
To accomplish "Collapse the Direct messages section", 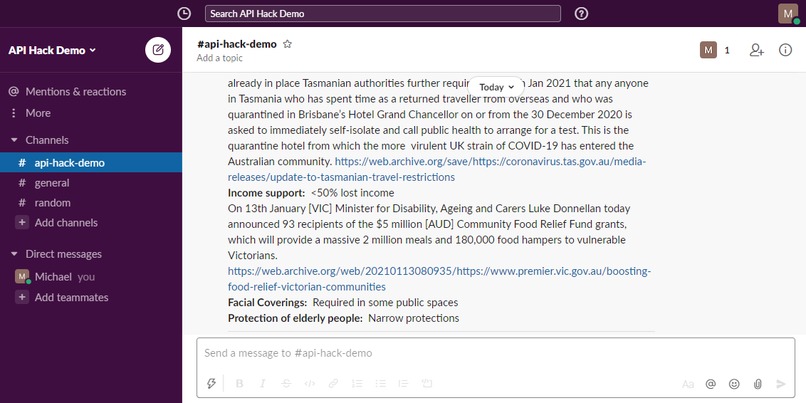I will click(14, 254).
